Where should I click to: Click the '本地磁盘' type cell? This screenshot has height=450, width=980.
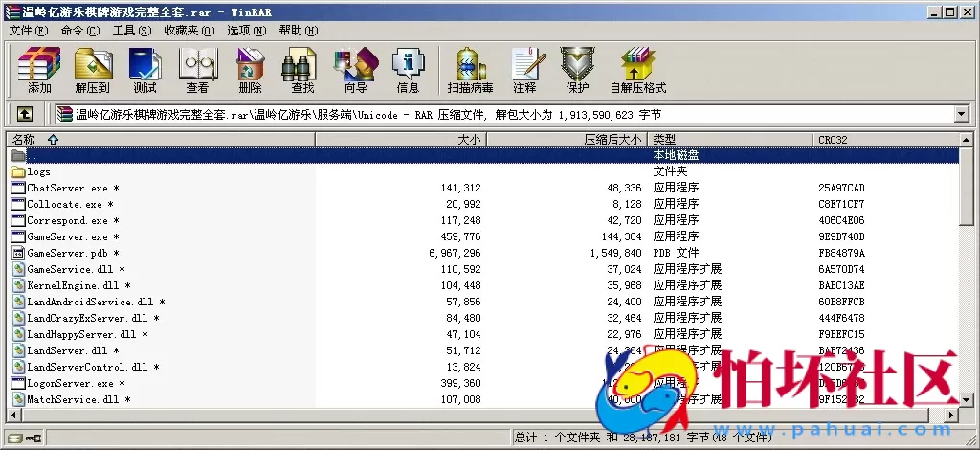click(677, 155)
